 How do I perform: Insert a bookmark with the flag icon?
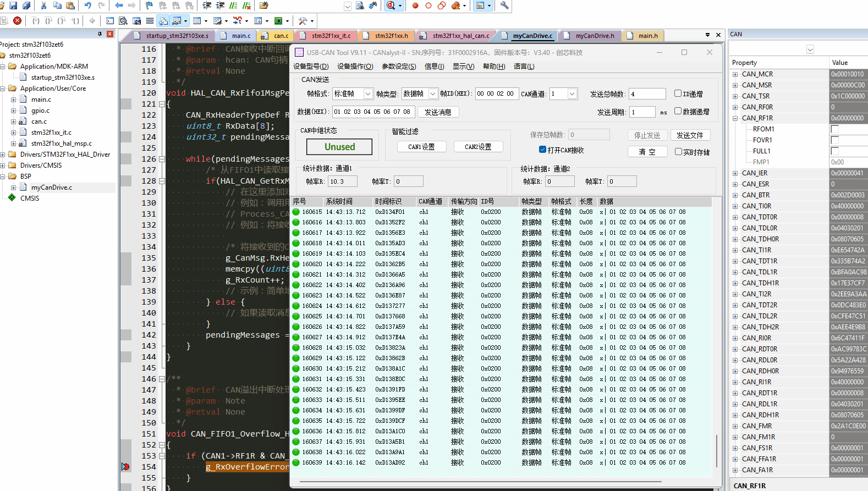(x=150, y=5)
